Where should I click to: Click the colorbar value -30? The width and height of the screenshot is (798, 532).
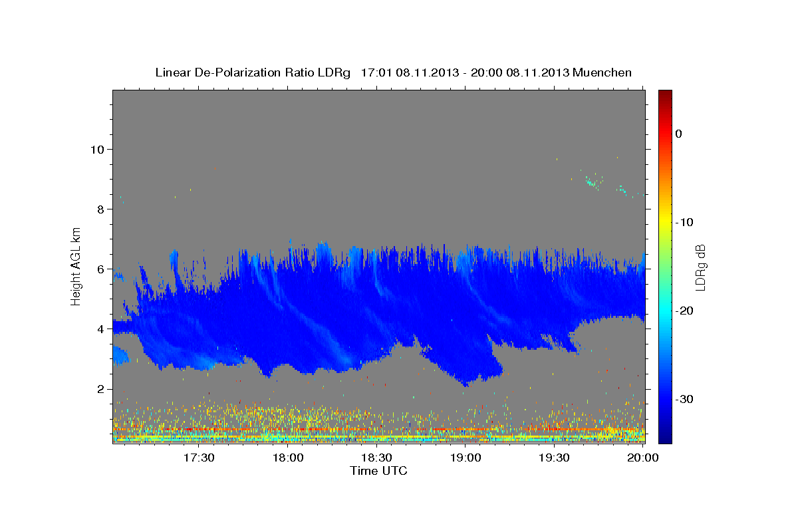[x=684, y=399]
